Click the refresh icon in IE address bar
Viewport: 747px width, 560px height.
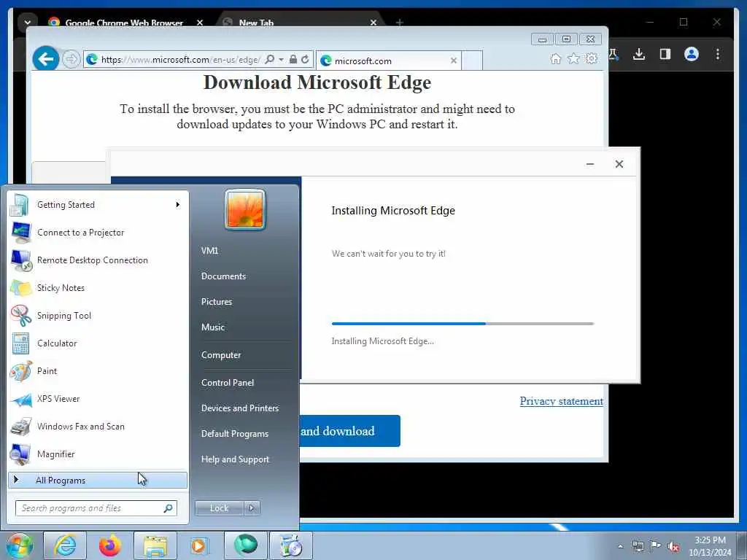(x=306, y=59)
